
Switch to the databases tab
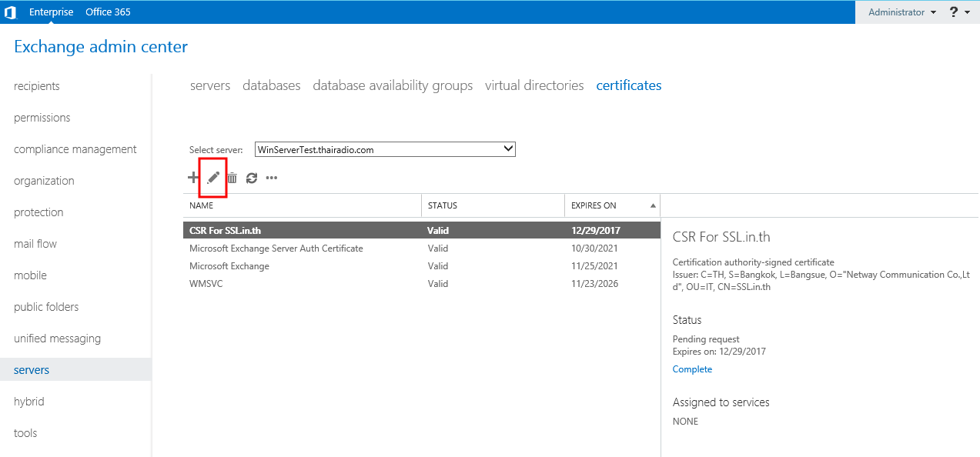pyautogui.click(x=271, y=85)
